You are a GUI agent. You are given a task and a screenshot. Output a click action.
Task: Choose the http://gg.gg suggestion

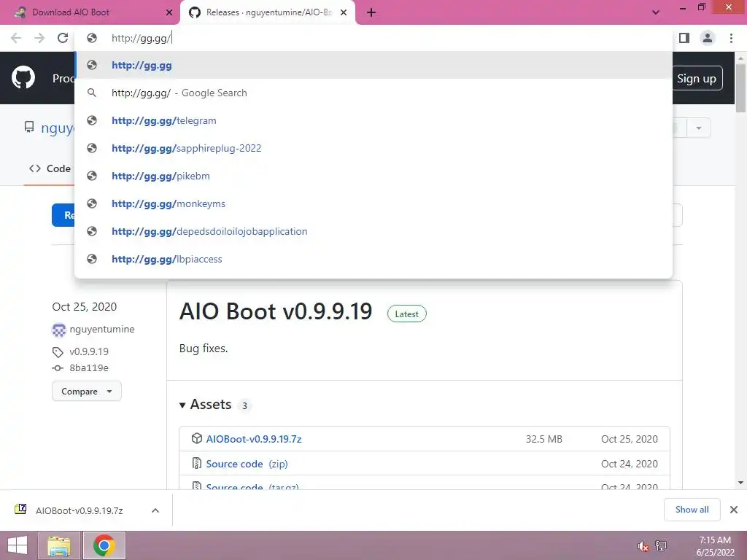tap(373, 65)
